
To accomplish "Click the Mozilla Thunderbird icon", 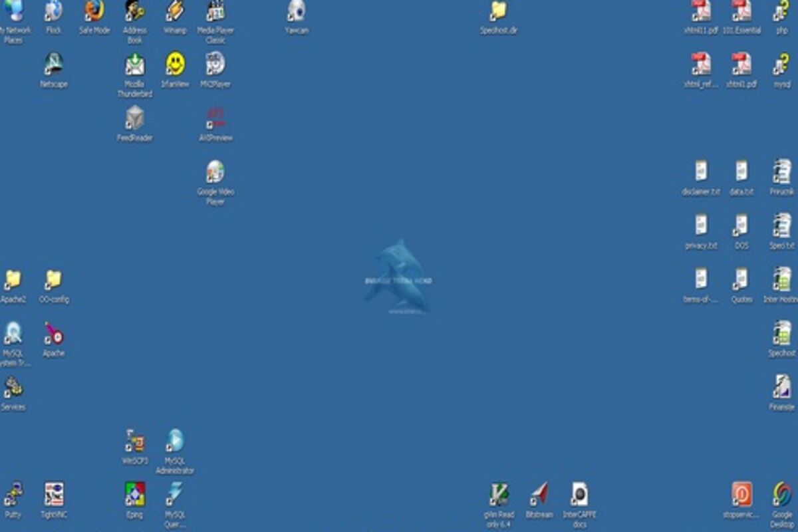I will [135, 65].
